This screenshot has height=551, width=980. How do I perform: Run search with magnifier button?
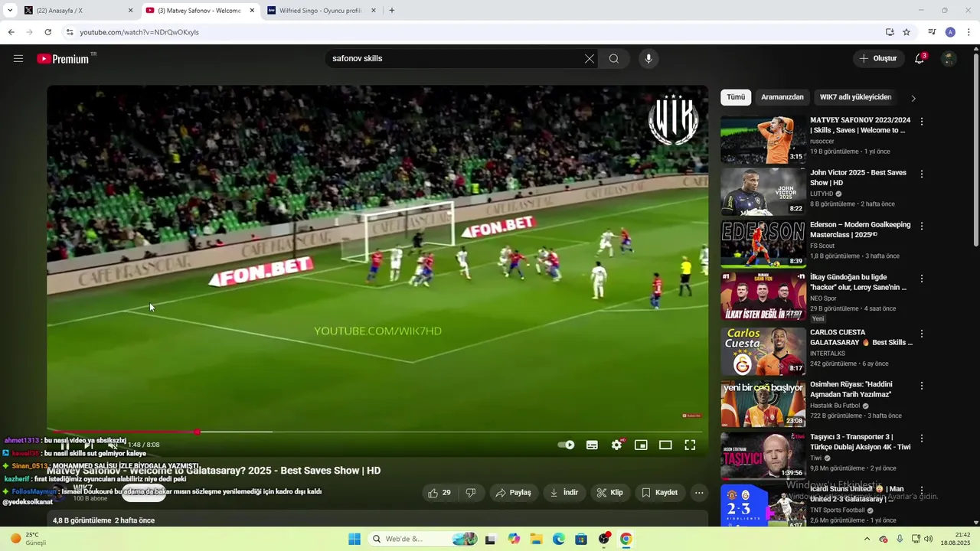pyautogui.click(x=614, y=58)
